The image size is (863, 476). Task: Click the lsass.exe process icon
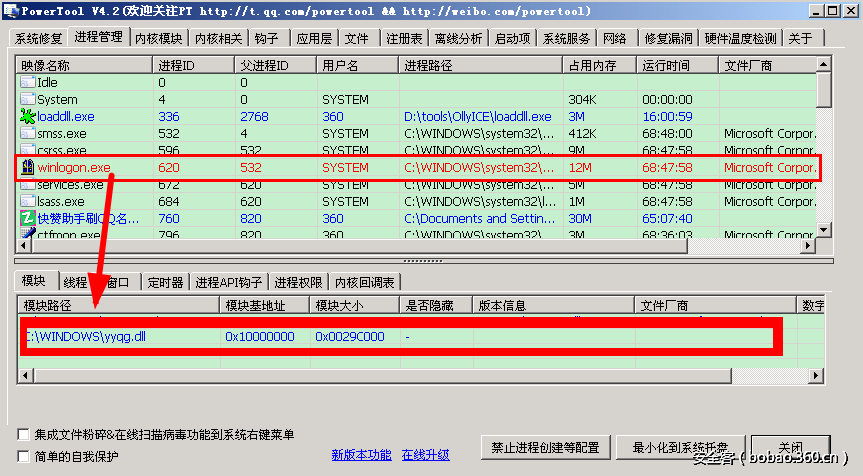tap(27, 202)
